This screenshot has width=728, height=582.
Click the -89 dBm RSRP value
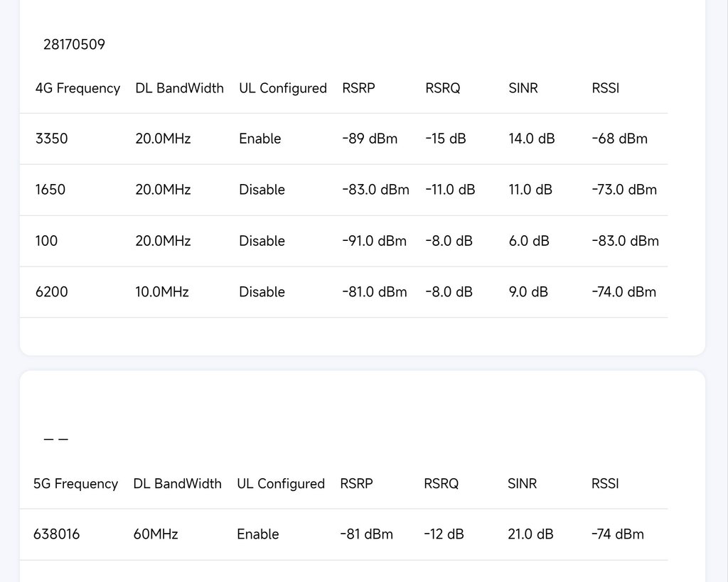click(x=370, y=139)
